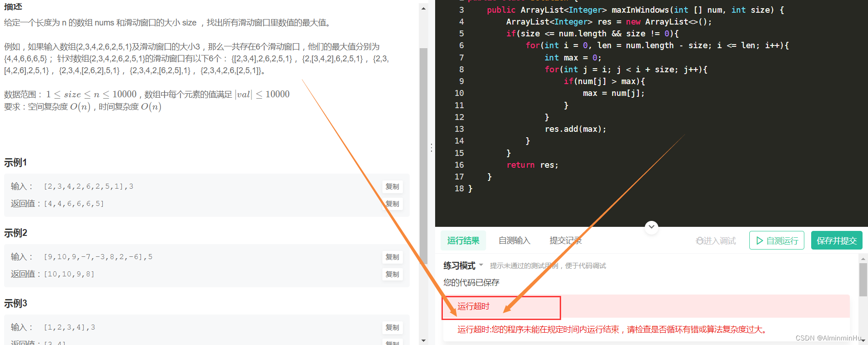Click the 提示未通过的测试用例 hint text
The height and width of the screenshot is (345, 868).
(x=548, y=266)
